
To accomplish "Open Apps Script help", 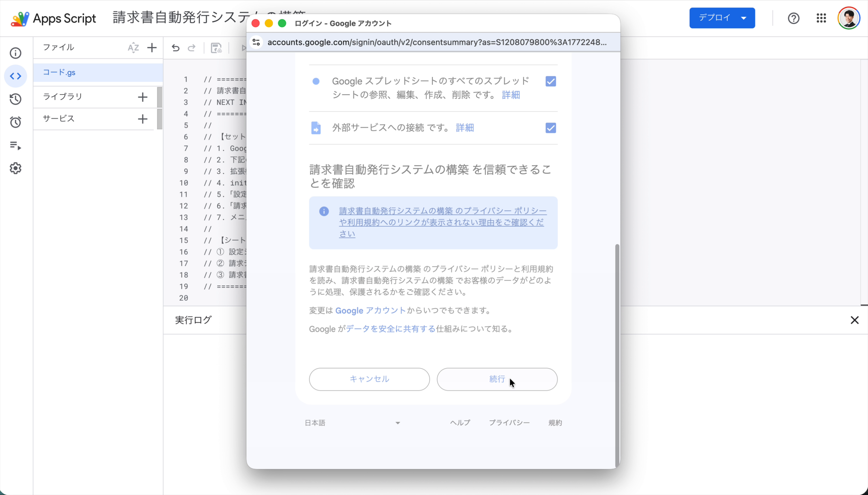I will pyautogui.click(x=793, y=18).
